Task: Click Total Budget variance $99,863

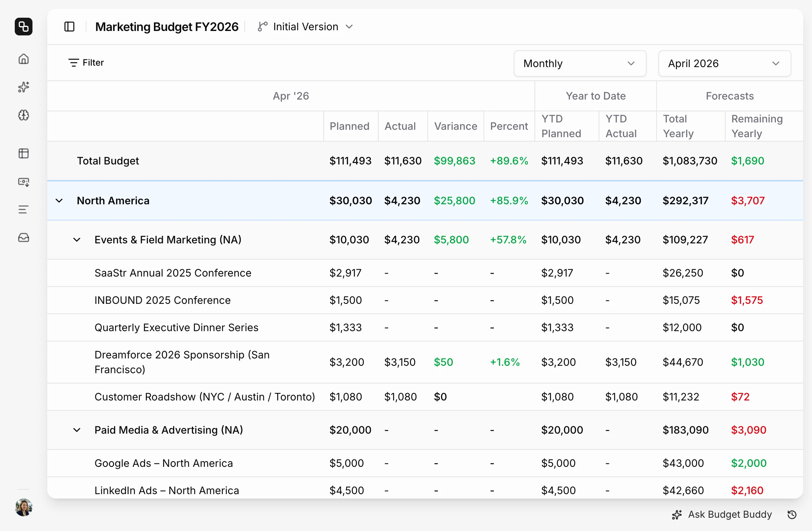Action: point(454,161)
